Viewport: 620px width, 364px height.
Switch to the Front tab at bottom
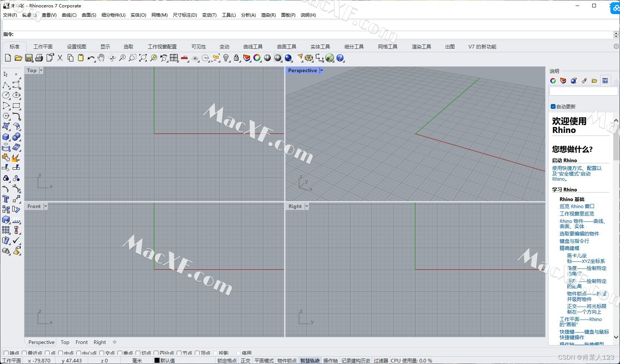(x=81, y=342)
